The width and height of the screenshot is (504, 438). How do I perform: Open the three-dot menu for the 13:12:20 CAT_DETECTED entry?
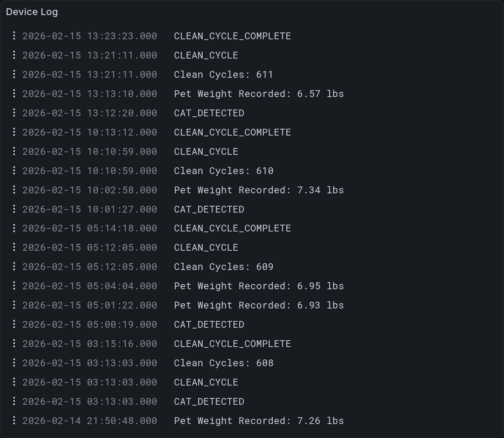pos(14,113)
